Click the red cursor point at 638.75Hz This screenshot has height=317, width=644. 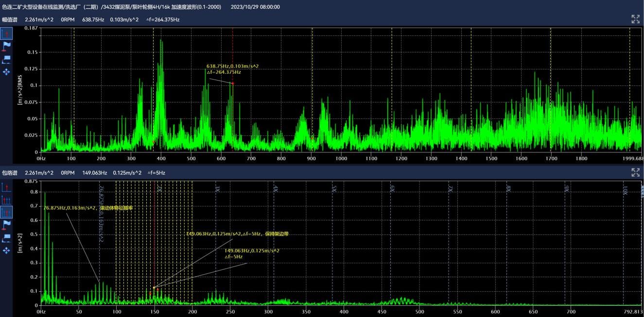point(232,83)
